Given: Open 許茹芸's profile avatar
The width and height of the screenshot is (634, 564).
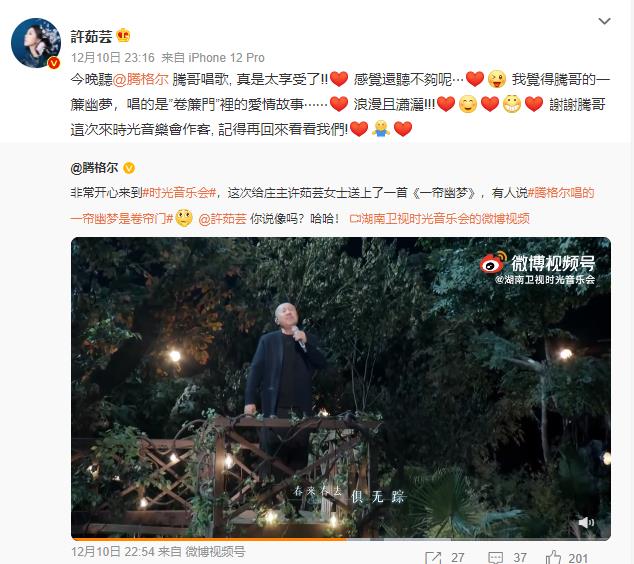Looking at the screenshot, I should tap(36, 43).
